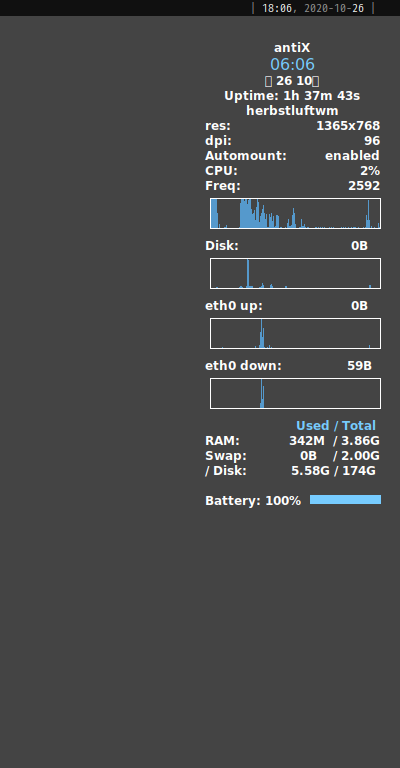Viewport: 400px width, 768px height.
Task: Click the eth0 up: label
Action: click(x=234, y=306)
